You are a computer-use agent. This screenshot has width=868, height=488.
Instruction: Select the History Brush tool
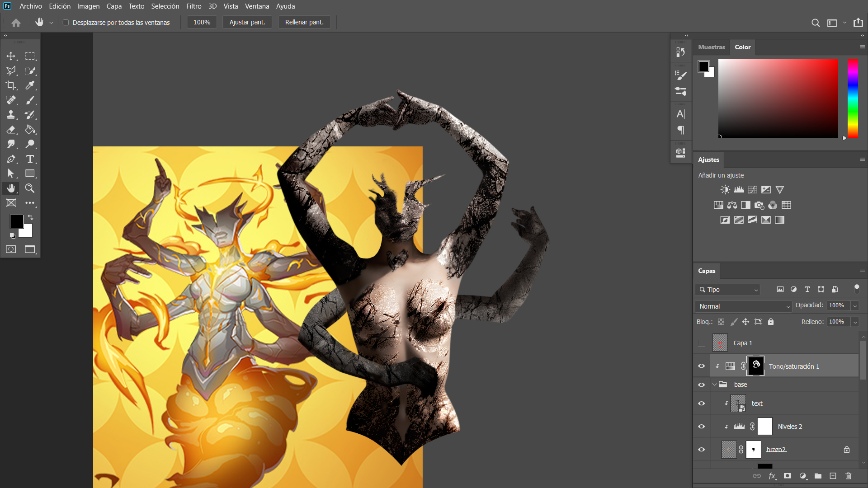[x=30, y=115]
